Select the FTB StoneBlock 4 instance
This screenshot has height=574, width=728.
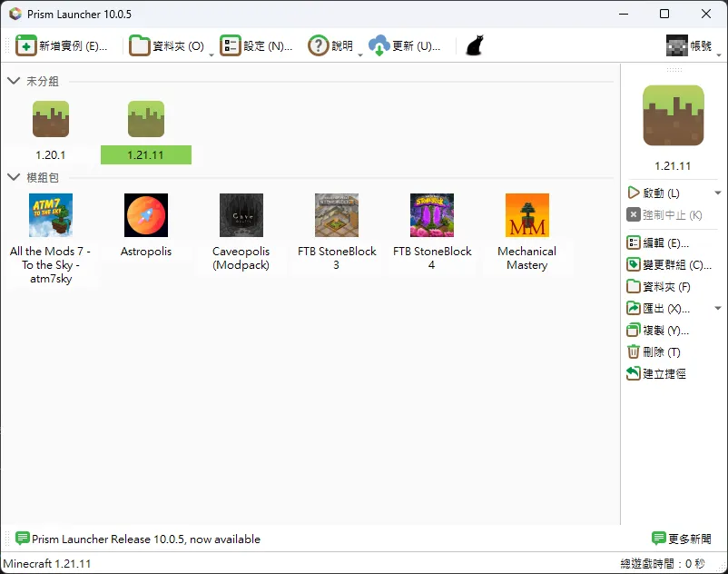432,233
